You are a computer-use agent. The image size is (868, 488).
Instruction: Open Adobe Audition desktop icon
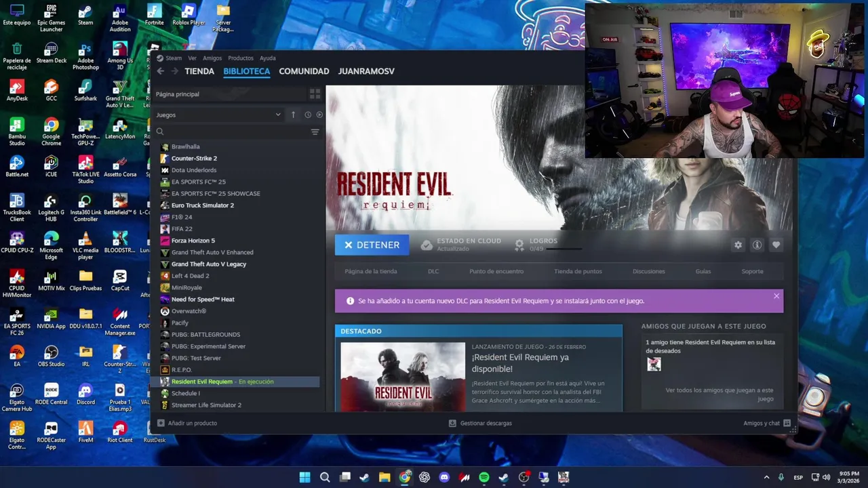tap(120, 18)
